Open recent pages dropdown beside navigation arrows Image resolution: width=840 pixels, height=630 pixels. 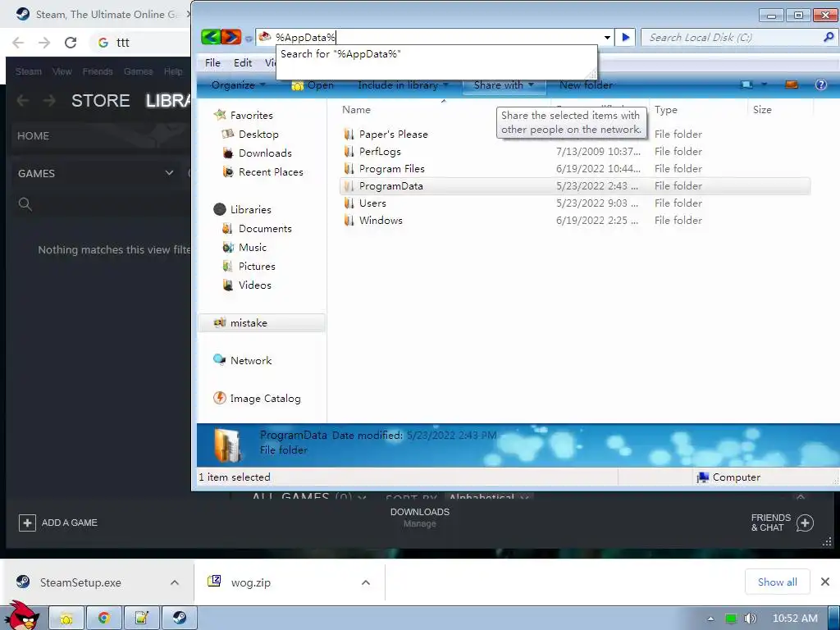click(x=249, y=38)
